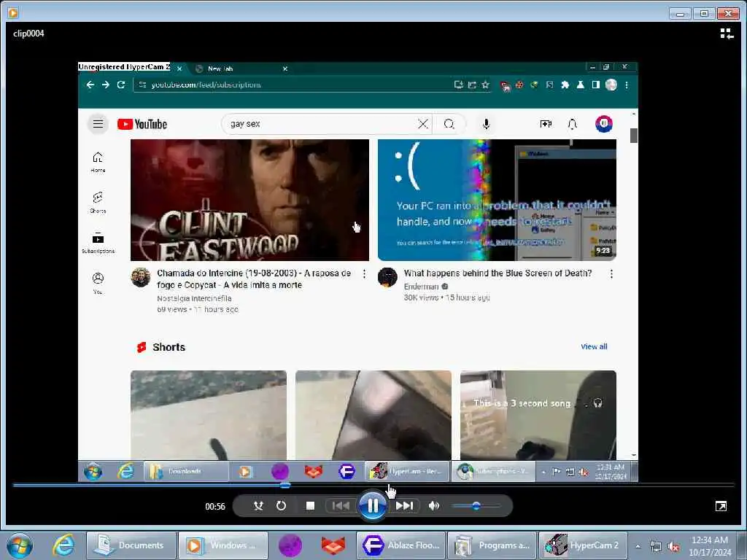Clear the YouTube search box text
Image resolution: width=747 pixels, height=560 pixels.
(x=422, y=124)
